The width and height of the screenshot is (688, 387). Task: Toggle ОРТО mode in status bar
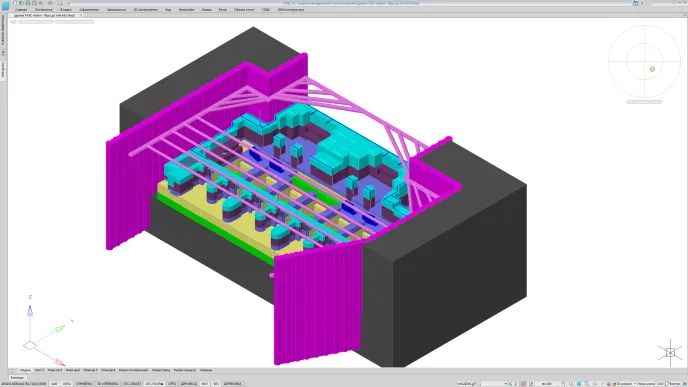click(x=172, y=383)
